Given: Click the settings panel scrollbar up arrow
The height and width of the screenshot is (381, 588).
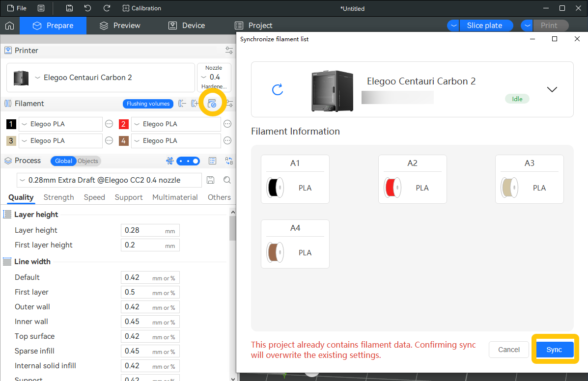Looking at the screenshot, I should tap(233, 213).
